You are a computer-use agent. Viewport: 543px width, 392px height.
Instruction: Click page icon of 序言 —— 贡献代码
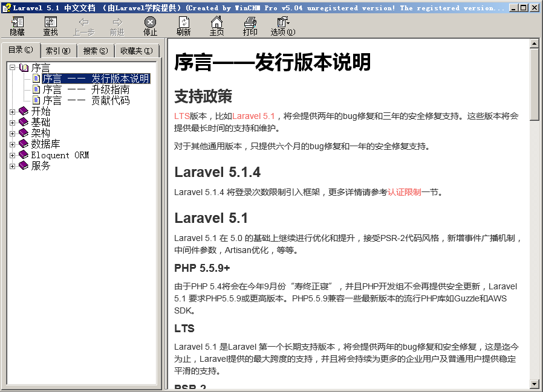pyautogui.click(x=36, y=100)
